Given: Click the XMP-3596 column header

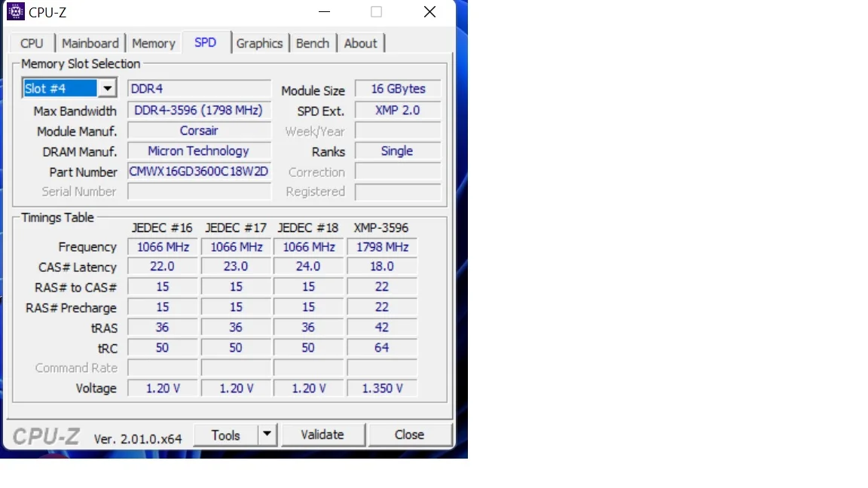Looking at the screenshot, I should (381, 228).
